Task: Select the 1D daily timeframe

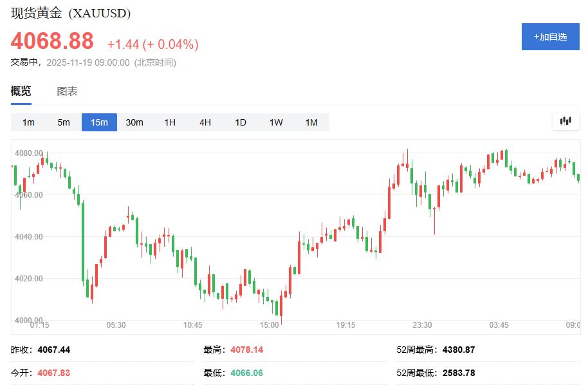Action: click(x=239, y=122)
